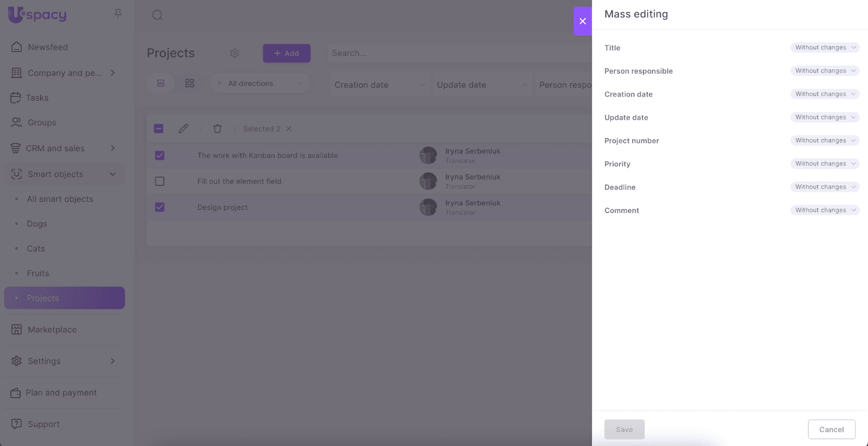Uncheck the Kanban board project checkbox
This screenshot has height=446, width=868.
point(159,156)
